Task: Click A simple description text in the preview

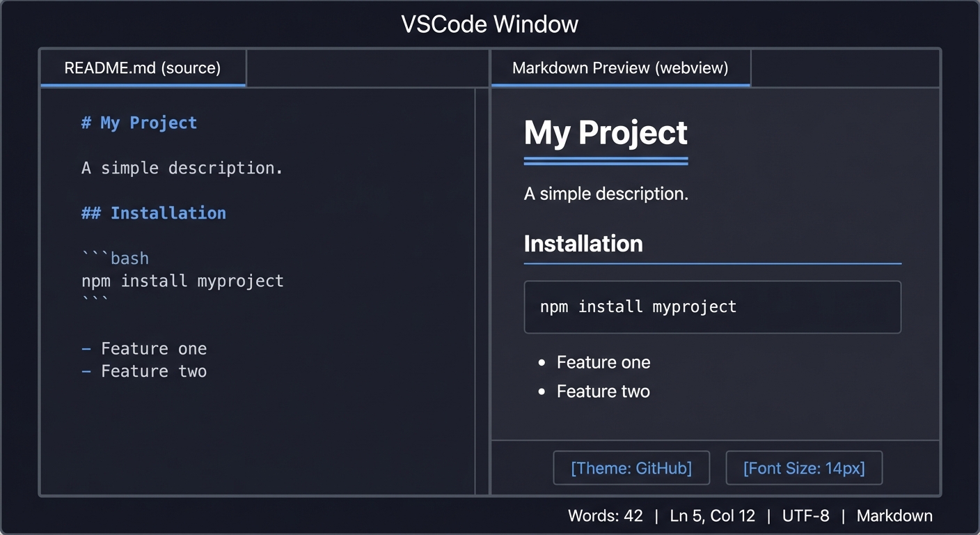Action: tap(606, 194)
